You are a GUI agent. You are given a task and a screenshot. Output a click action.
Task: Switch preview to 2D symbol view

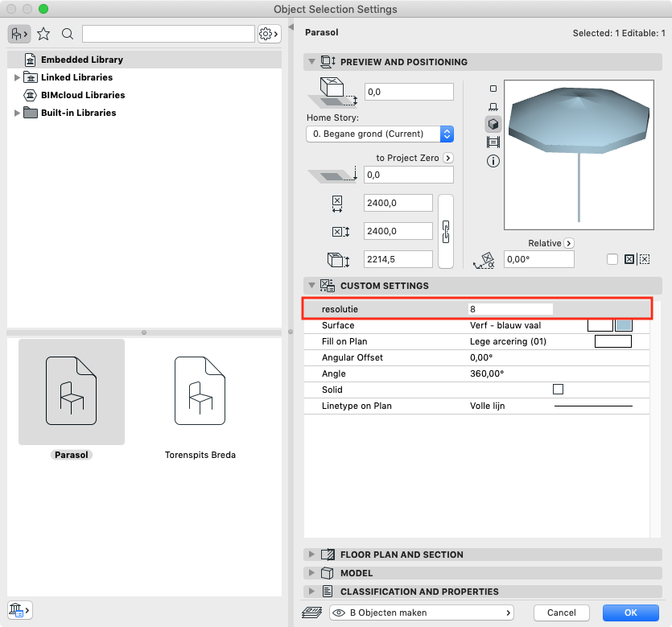tap(493, 89)
